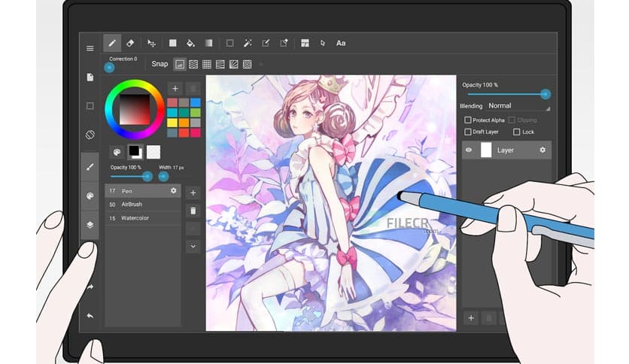Click the Width slider handle
The height and width of the screenshot is (364, 629).
(163, 177)
